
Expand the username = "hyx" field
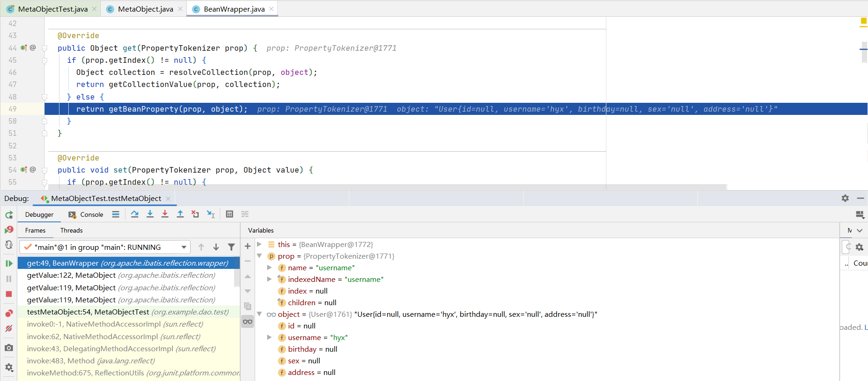270,337
